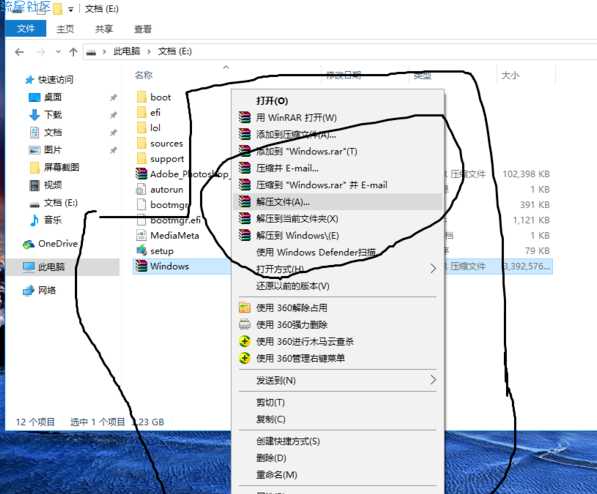This screenshot has width=597, height=494.
Task: Click 文档 (E:) in the address bar
Action: [x=175, y=51]
